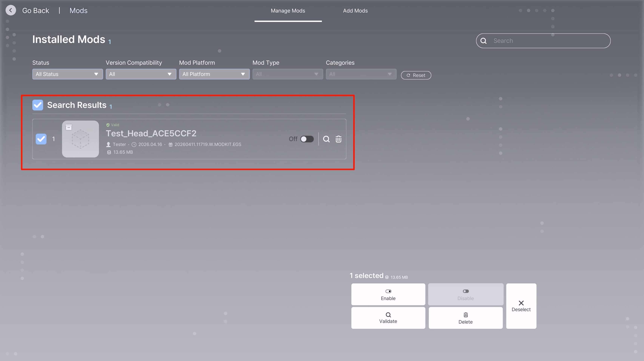The width and height of the screenshot is (644, 361).
Task: Switch to the Add Mods tab
Action: pyautogui.click(x=355, y=11)
